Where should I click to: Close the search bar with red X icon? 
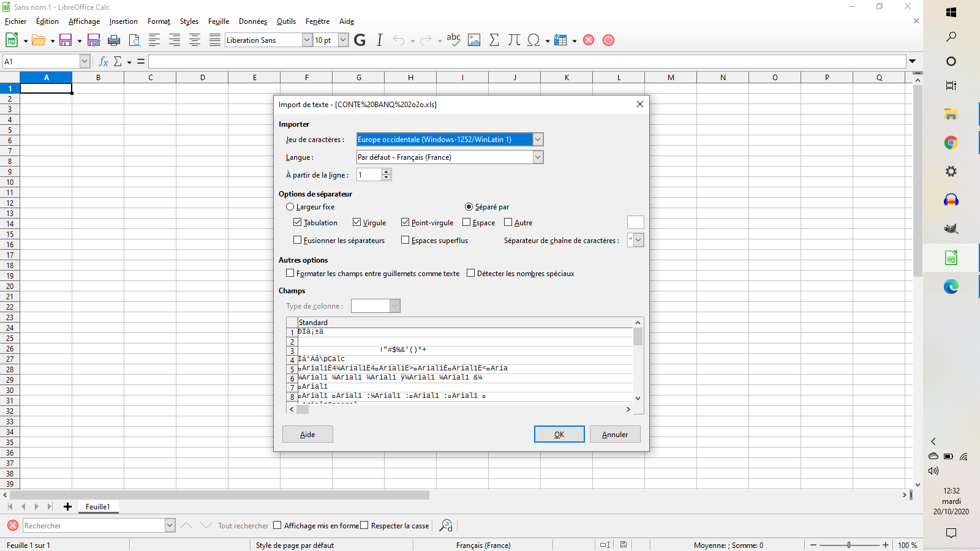[x=13, y=525]
